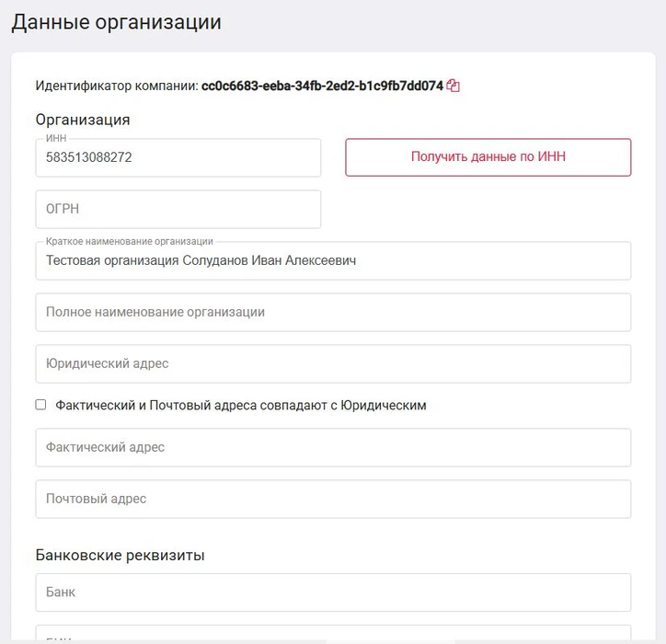
Task: Click the Банковские реквизиты section heading
Action: click(x=120, y=556)
